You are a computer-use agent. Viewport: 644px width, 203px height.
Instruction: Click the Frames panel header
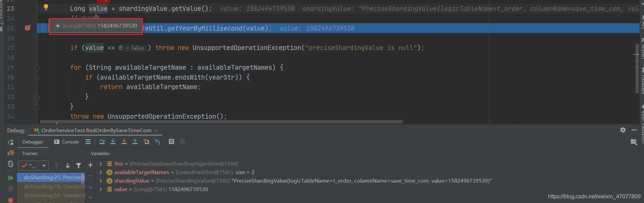[30, 154]
